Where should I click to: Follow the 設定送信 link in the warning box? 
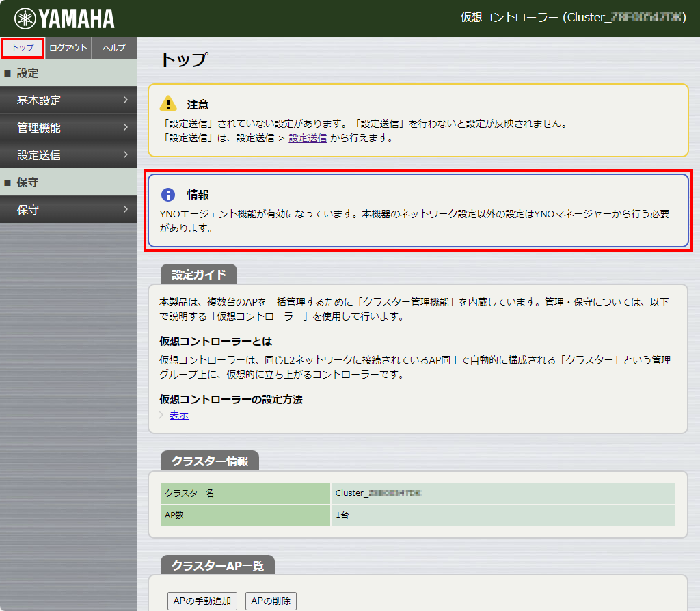pos(307,138)
